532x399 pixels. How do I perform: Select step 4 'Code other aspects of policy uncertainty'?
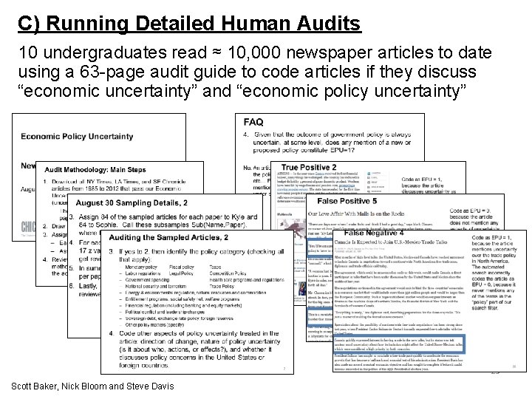[195, 349]
